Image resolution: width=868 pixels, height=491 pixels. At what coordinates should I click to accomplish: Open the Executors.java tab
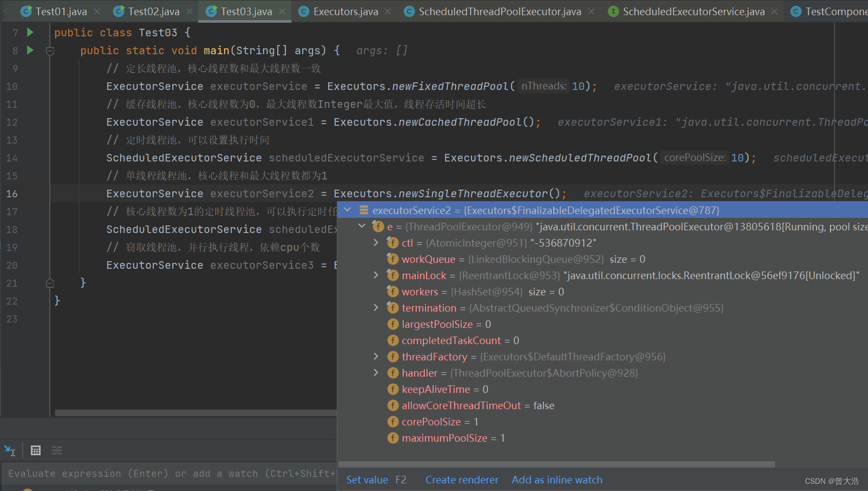click(345, 11)
